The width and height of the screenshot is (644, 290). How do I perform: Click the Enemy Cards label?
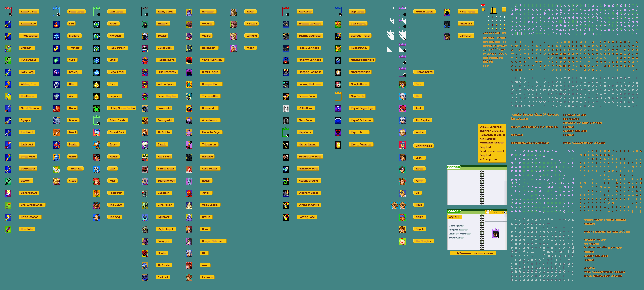coord(166,12)
